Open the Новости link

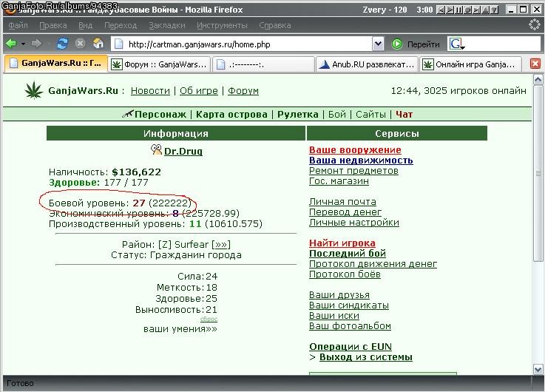[150, 91]
